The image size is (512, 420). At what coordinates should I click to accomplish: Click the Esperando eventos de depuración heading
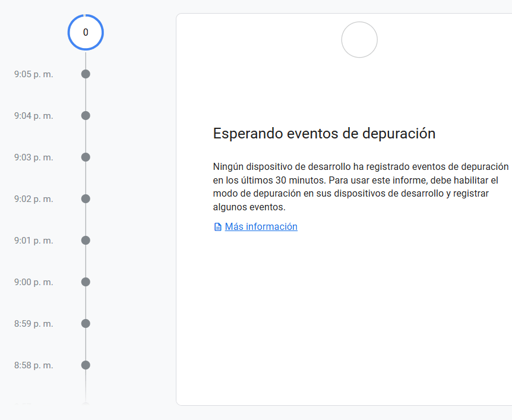click(324, 134)
